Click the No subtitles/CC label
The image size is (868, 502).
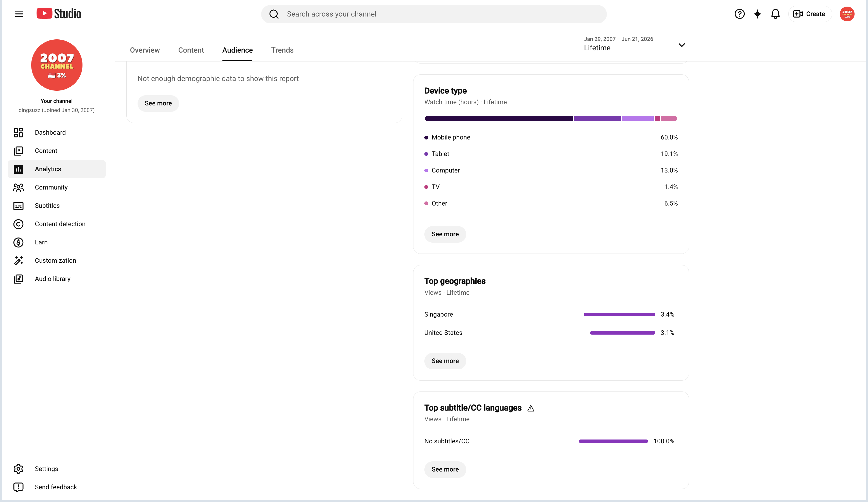tap(447, 441)
